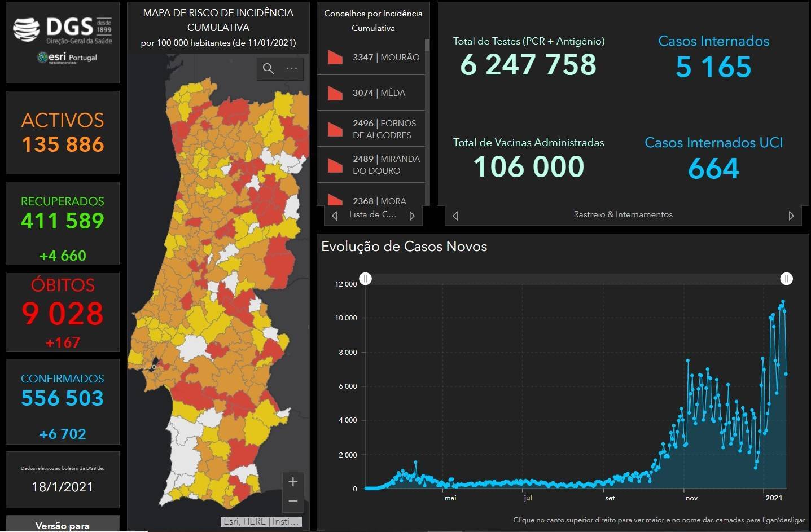Screen dimensions: 811x532
Task: Click the DGS logo in the header
Action: [62, 29]
